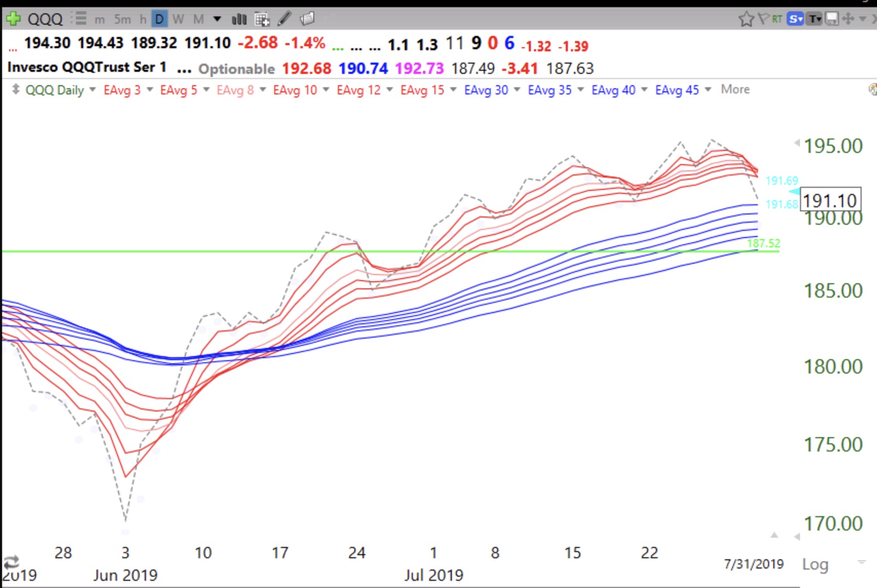Image resolution: width=877 pixels, height=588 pixels.
Task: Click the floppy disk save icon
Action: (x=831, y=19)
